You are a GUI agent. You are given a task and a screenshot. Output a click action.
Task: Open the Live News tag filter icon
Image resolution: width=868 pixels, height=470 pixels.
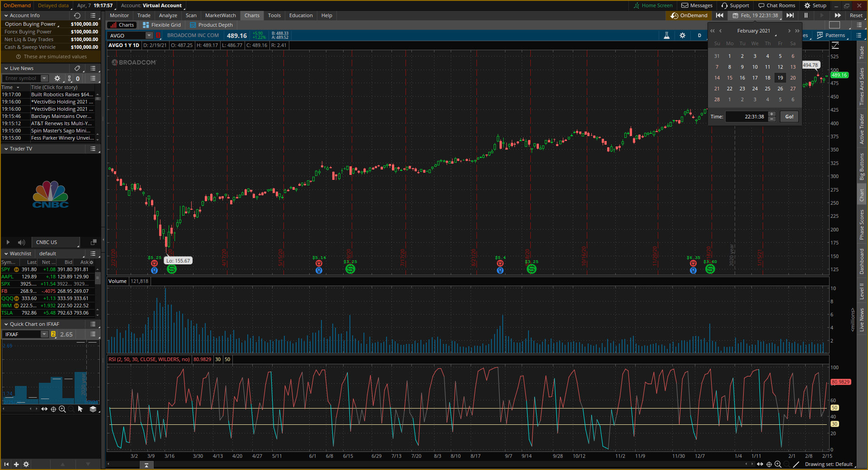tap(77, 68)
